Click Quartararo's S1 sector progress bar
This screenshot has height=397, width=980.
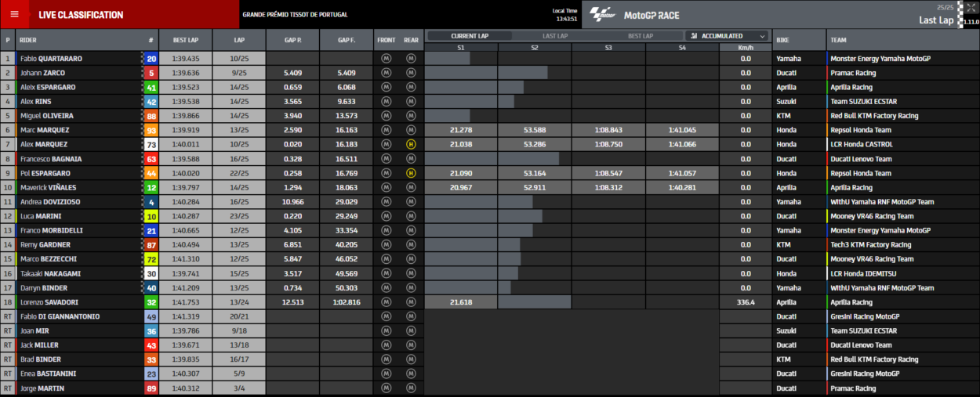point(447,59)
